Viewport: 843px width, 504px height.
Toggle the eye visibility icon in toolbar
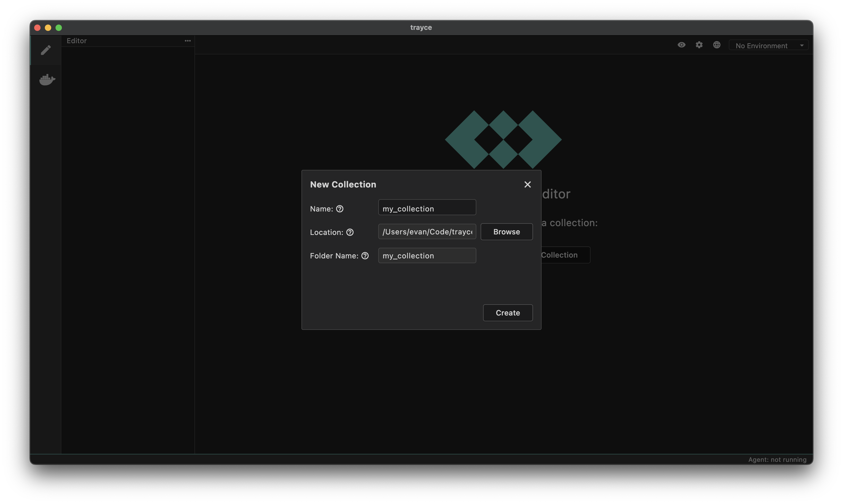(x=681, y=45)
